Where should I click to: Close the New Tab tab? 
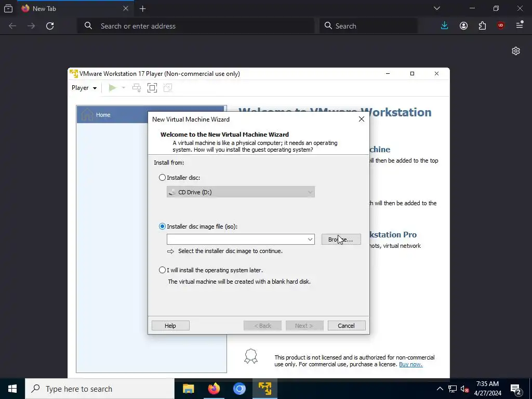[126, 8]
